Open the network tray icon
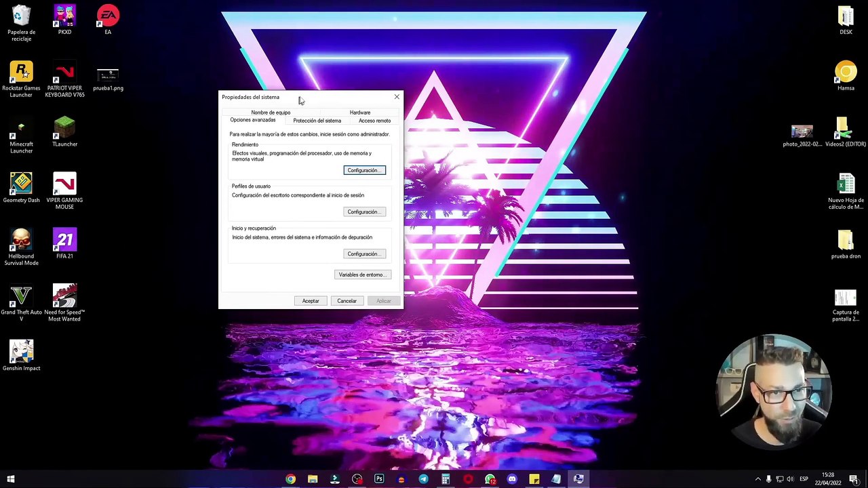 pos(779,479)
